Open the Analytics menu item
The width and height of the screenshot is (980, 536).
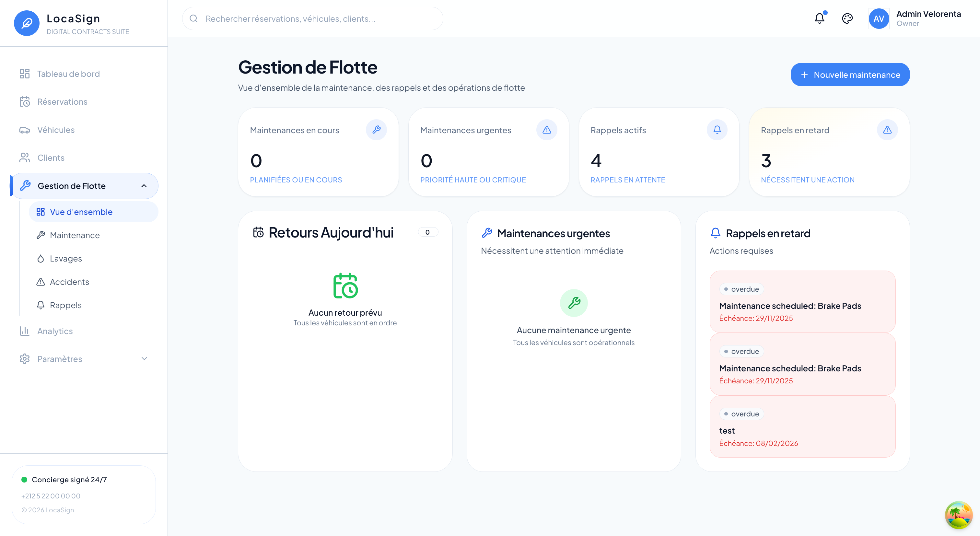pyautogui.click(x=54, y=331)
